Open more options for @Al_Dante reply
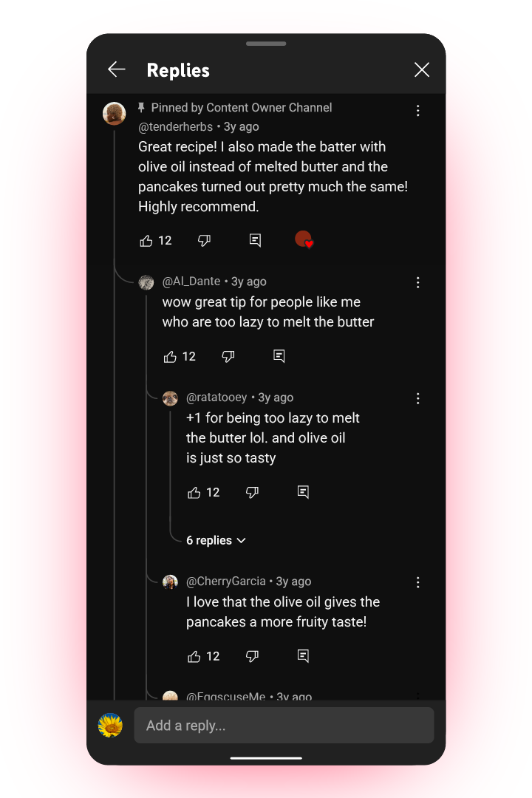The width and height of the screenshot is (532, 798). point(417,282)
